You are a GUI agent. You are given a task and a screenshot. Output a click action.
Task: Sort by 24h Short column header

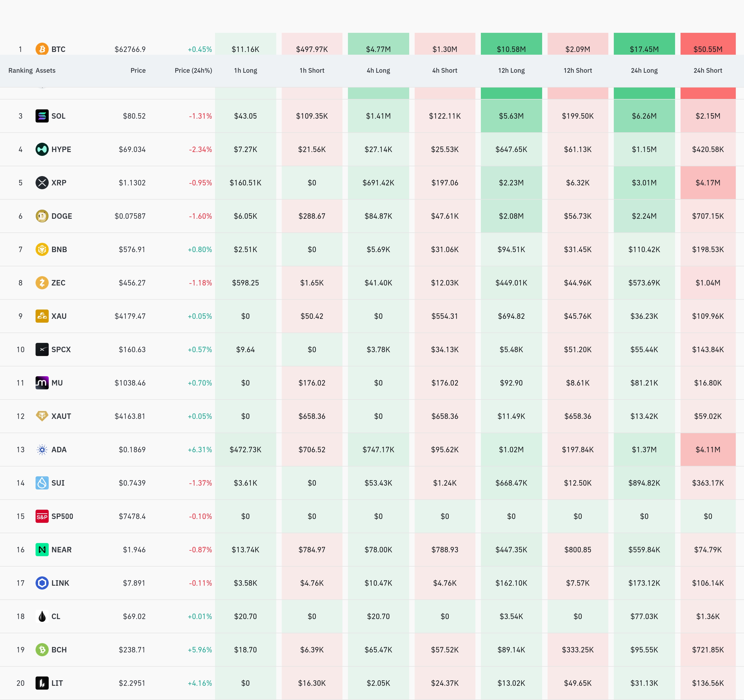pos(708,70)
